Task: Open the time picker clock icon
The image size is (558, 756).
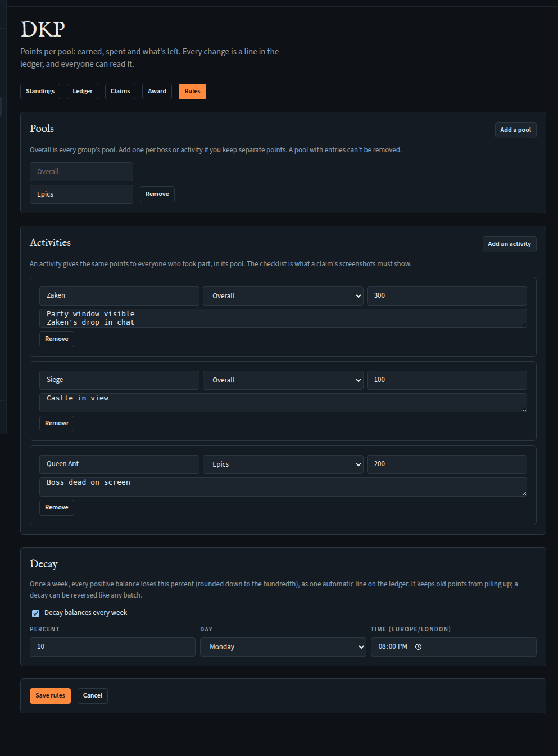Action: point(418,647)
